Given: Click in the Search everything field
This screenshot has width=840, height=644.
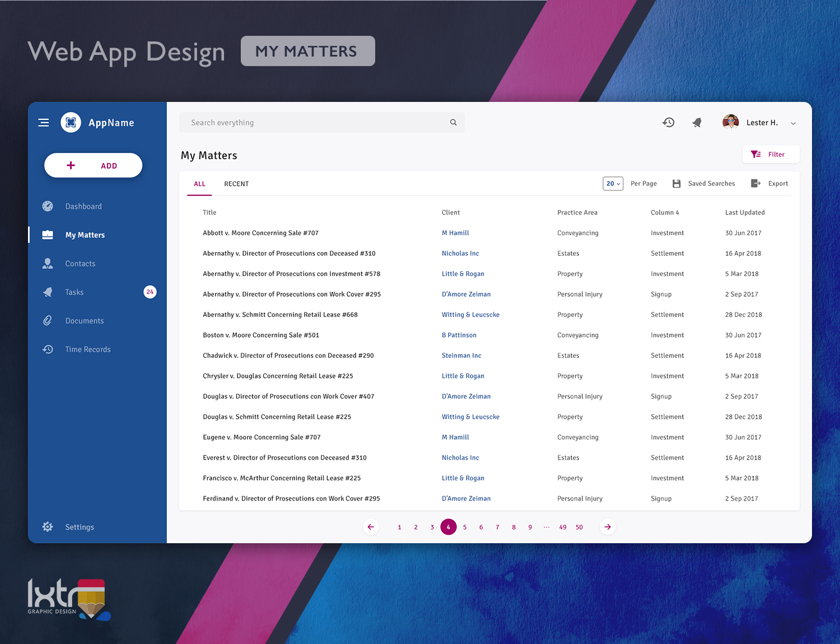Looking at the screenshot, I should 322,123.
